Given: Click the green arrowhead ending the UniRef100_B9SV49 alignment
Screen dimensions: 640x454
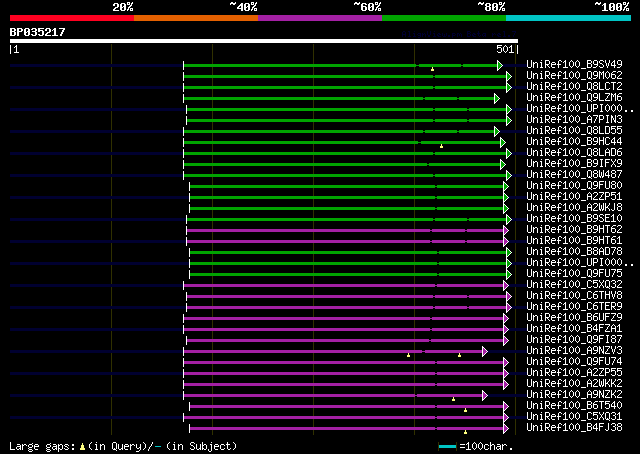Looking at the screenshot, I should pos(500,65).
